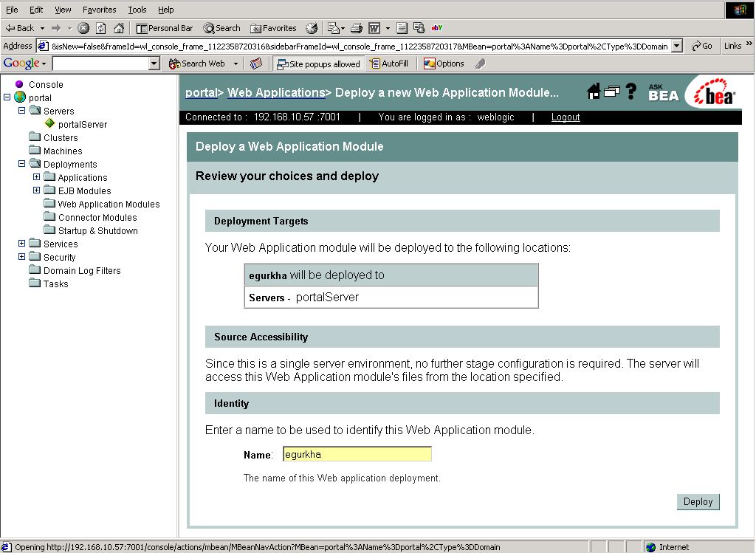Open the Google search box dropdown
Image resolution: width=756 pixels, height=553 pixels.
[154, 63]
